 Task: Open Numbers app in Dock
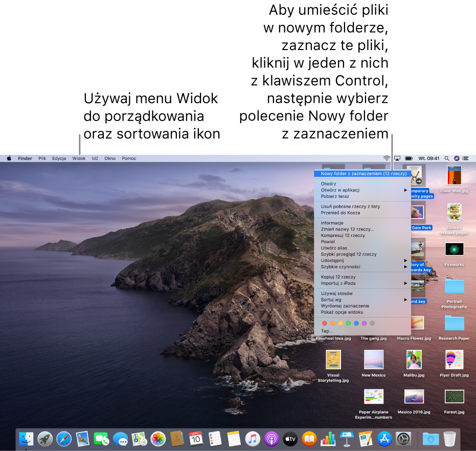click(328, 439)
